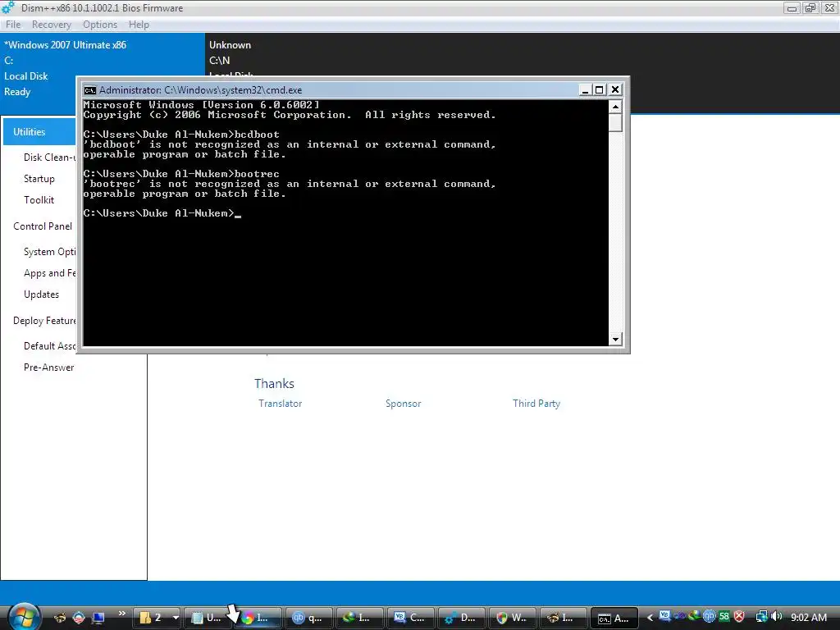This screenshot has height=630, width=840.
Task: Select the Utilities category in sidebar
Action: (40, 132)
